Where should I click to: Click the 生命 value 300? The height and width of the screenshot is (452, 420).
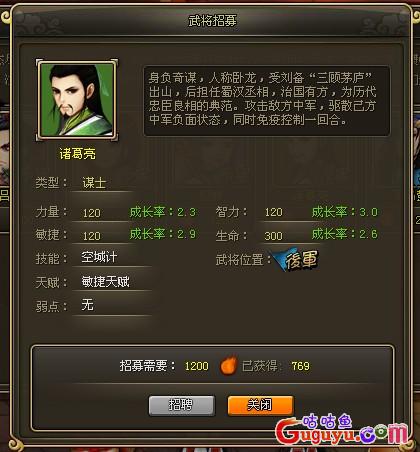[x=273, y=236]
